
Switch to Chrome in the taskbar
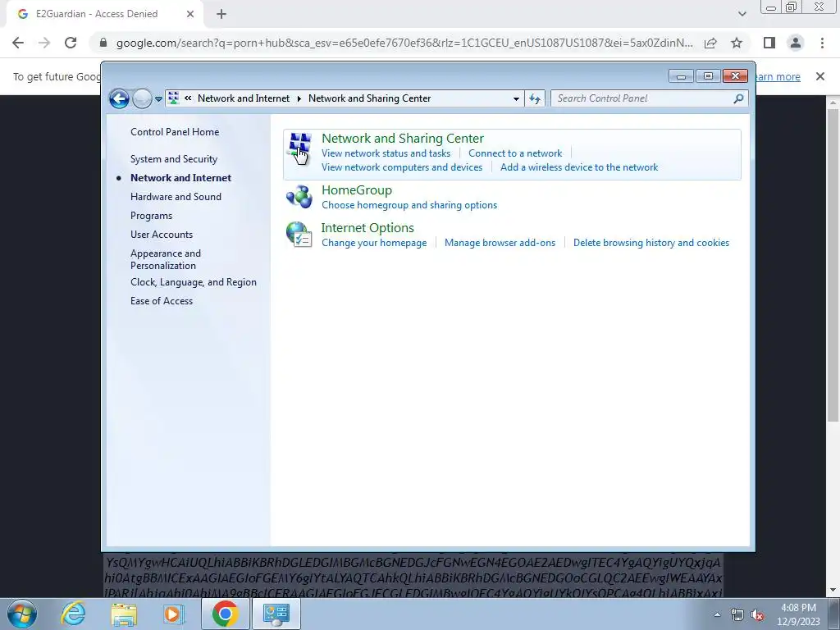point(225,614)
